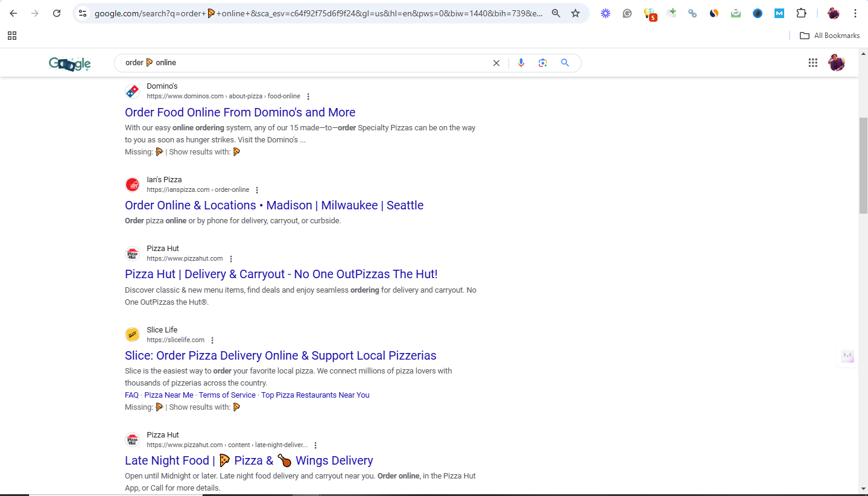Image resolution: width=868 pixels, height=496 pixels.
Task: Open the Domino's result options menu
Action: 308,97
